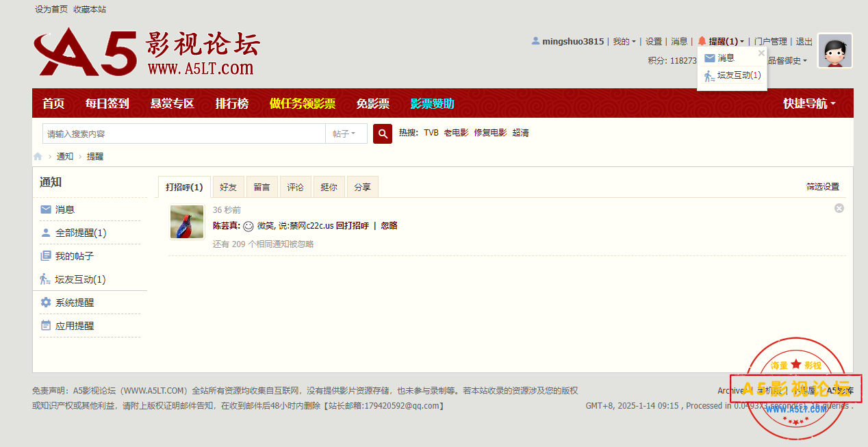This screenshot has width=868, height=447.
Task: Switch to the 分享 tab
Action: 363,187
